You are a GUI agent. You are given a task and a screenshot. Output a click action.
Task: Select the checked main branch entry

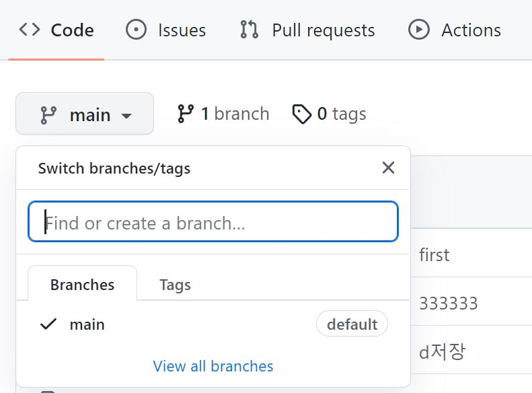click(213, 324)
